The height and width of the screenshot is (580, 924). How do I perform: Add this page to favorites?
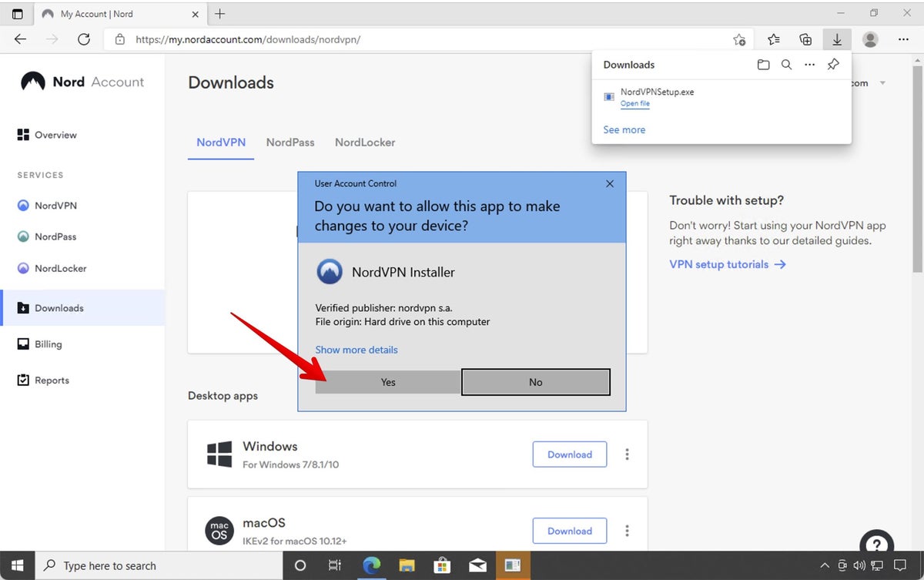point(739,39)
